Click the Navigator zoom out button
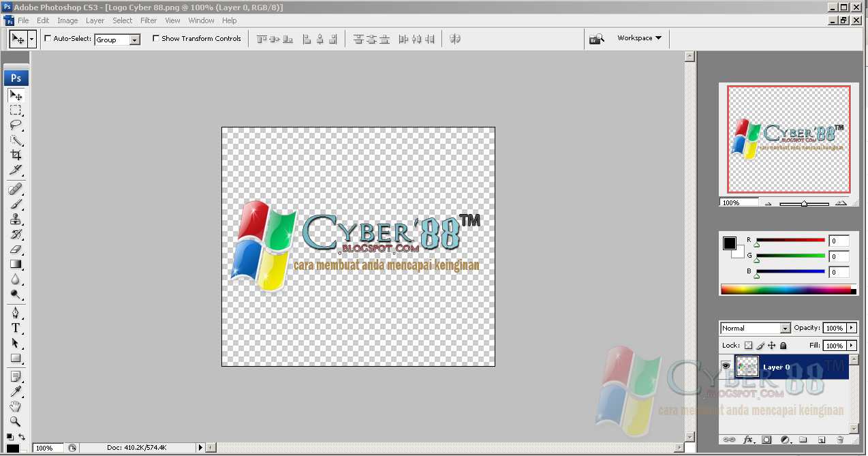Viewport: 868px width, 456px height. (769, 203)
